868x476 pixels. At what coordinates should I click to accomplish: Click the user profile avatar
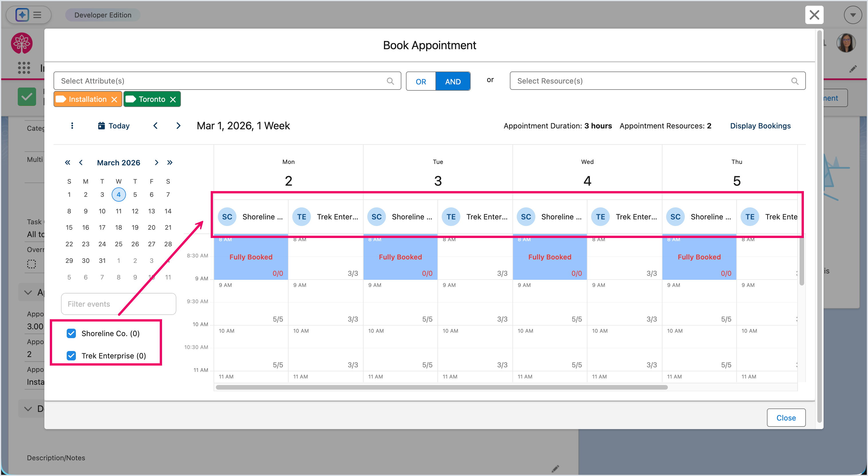[846, 43]
